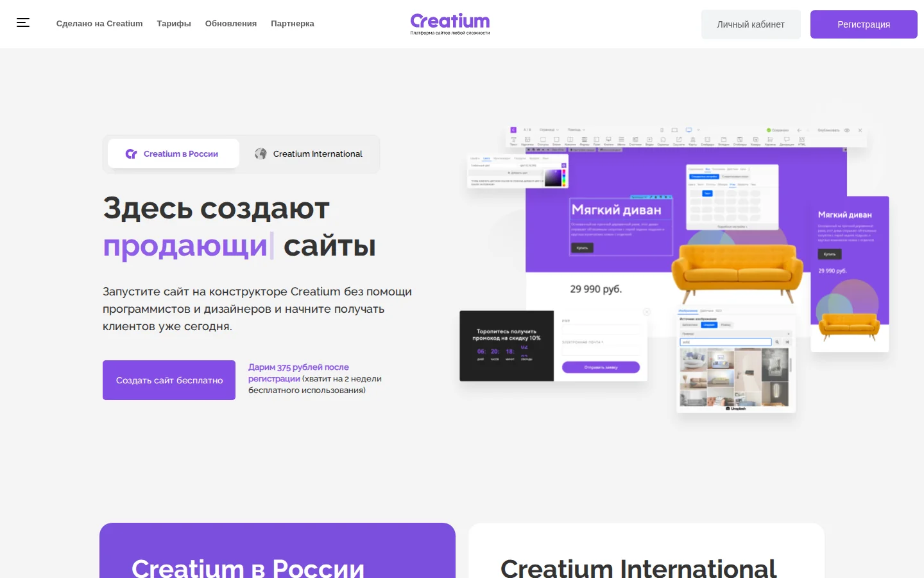
Task: Open the "Партнерка" navigation link
Action: [x=293, y=24]
